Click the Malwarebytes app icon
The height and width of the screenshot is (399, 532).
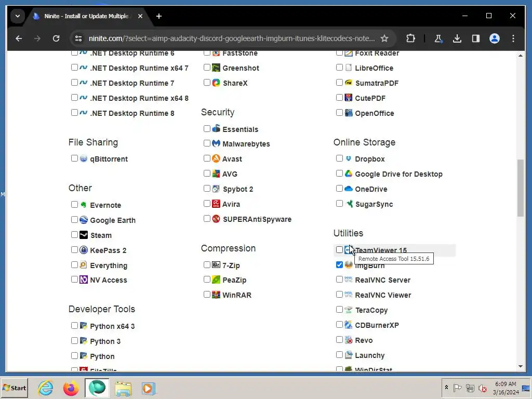pos(216,143)
